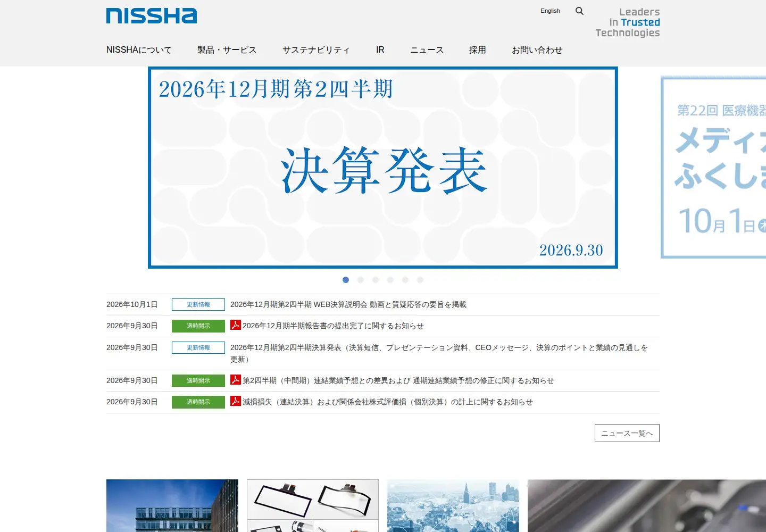Click 更新情報 tag on 決算発表 row
The height and width of the screenshot is (532, 766).
[x=198, y=347]
